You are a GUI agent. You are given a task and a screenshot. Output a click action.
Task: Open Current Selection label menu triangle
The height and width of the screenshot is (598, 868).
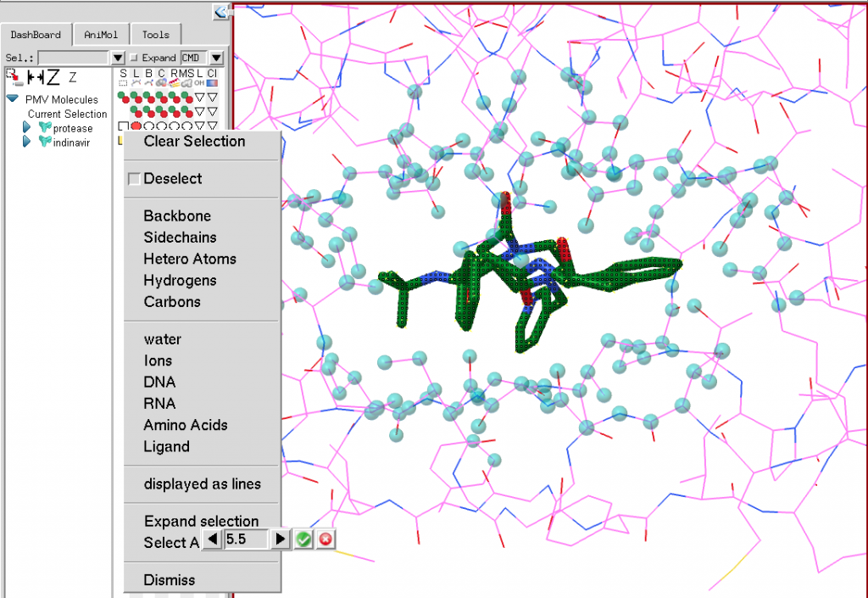tap(199, 112)
